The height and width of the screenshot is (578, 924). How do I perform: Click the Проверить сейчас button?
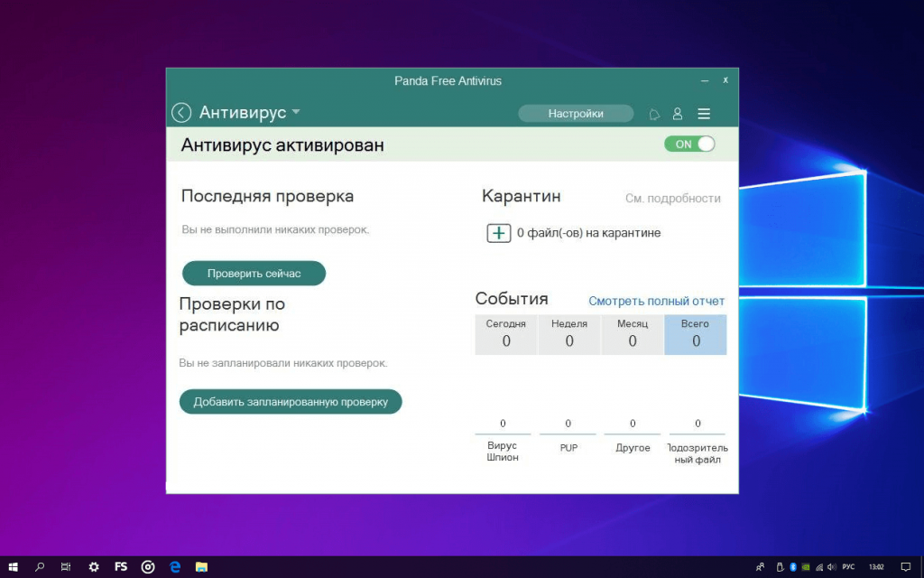pyautogui.click(x=254, y=273)
